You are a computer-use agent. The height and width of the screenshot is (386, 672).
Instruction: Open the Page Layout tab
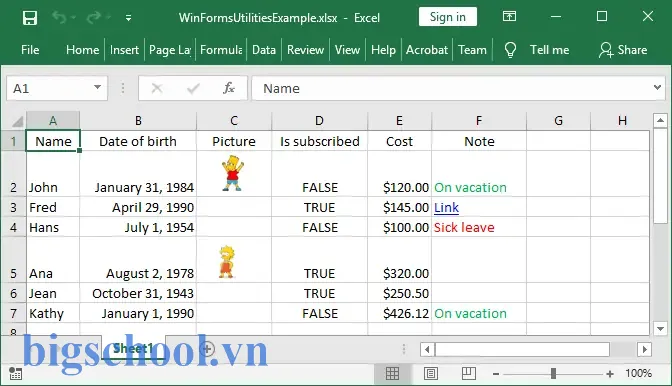point(170,50)
